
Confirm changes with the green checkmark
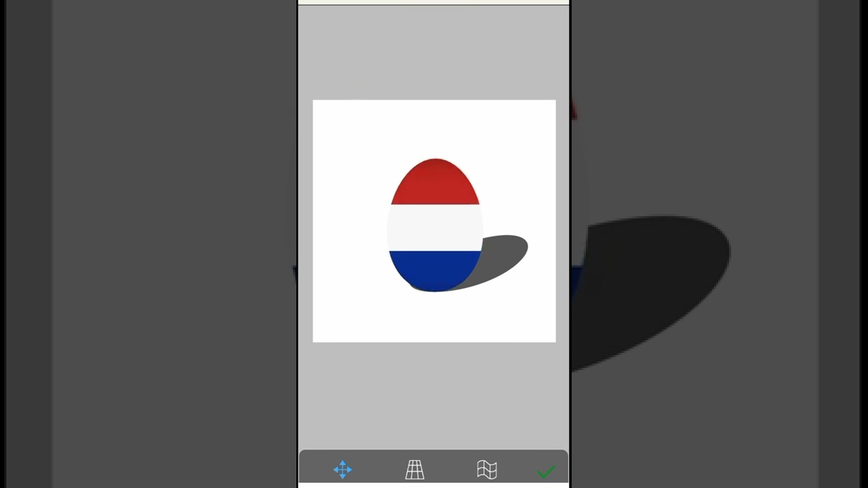[x=546, y=471]
